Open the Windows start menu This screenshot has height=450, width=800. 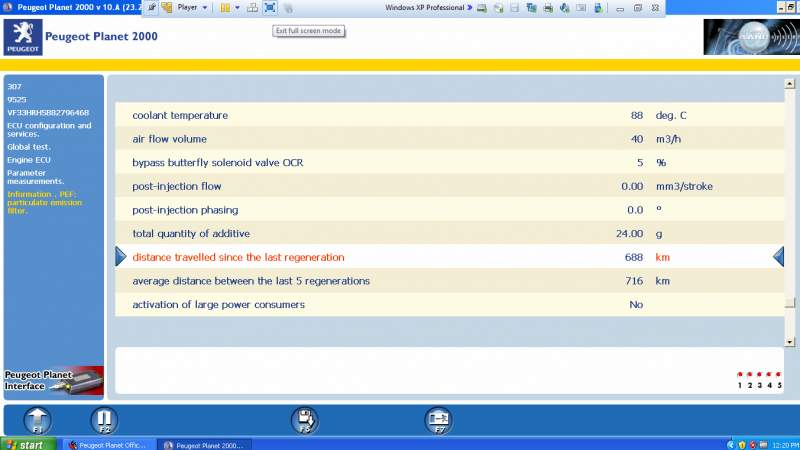28,444
